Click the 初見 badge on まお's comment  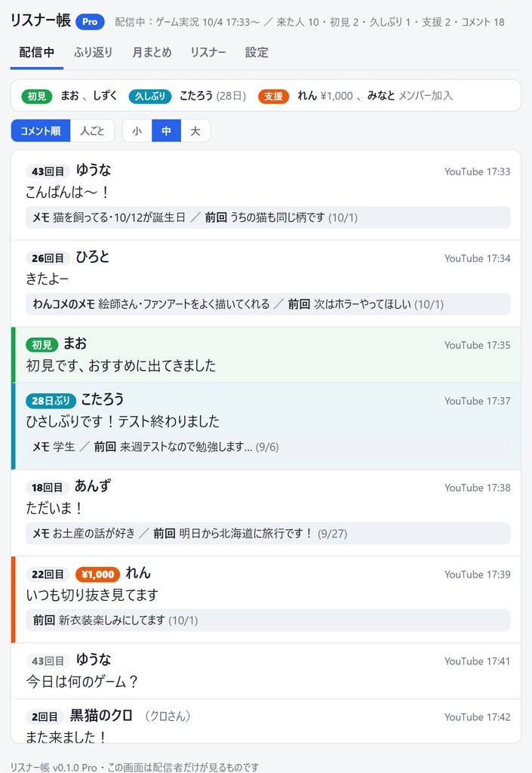tap(42, 344)
